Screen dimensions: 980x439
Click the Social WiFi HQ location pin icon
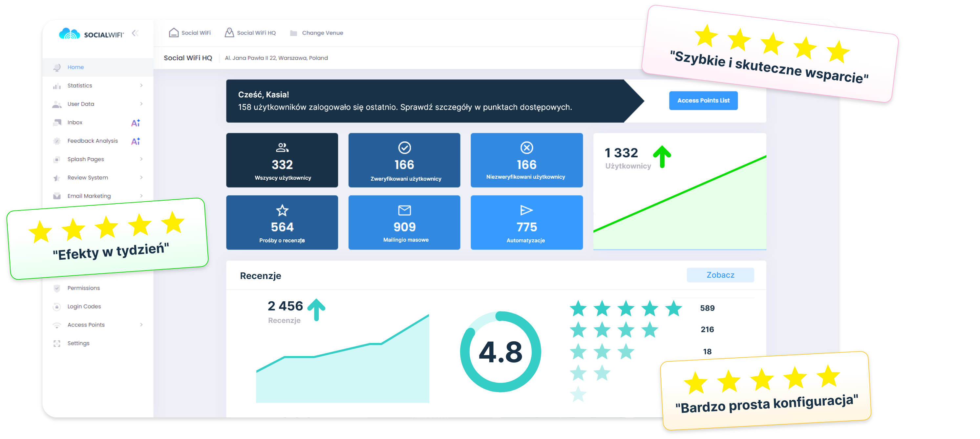[229, 33]
